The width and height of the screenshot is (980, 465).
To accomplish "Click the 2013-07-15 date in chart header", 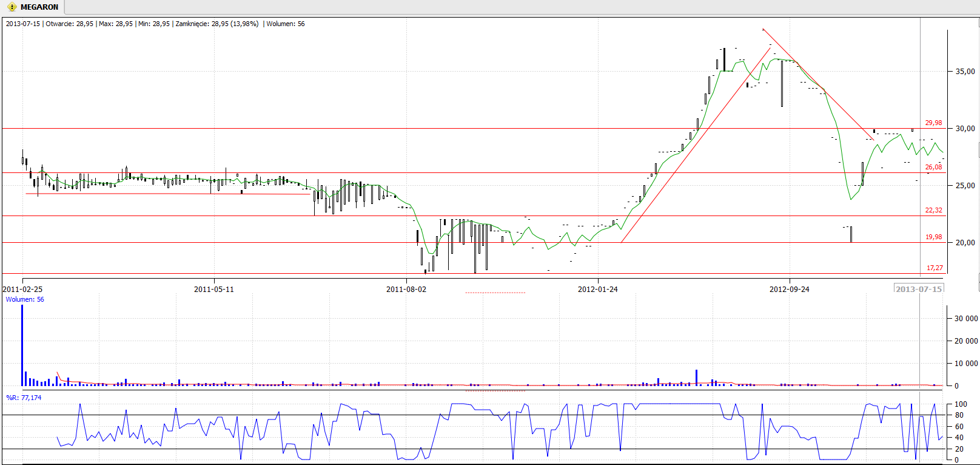I will [x=23, y=24].
